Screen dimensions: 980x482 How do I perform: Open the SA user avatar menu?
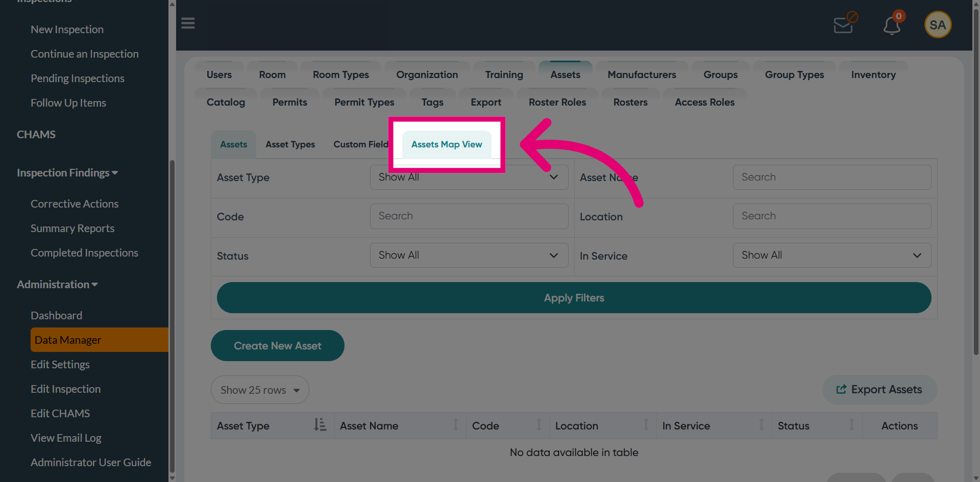click(938, 24)
